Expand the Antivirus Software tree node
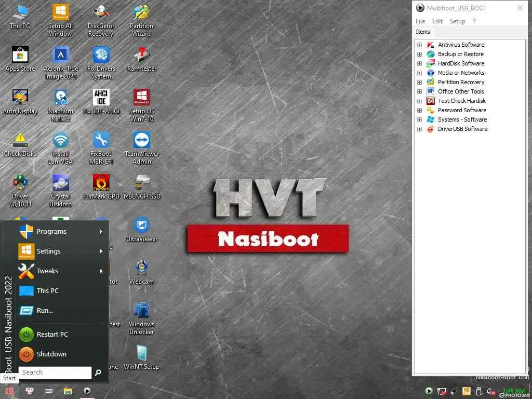The height and width of the screenshot is (399, 532). click(419, 45)
